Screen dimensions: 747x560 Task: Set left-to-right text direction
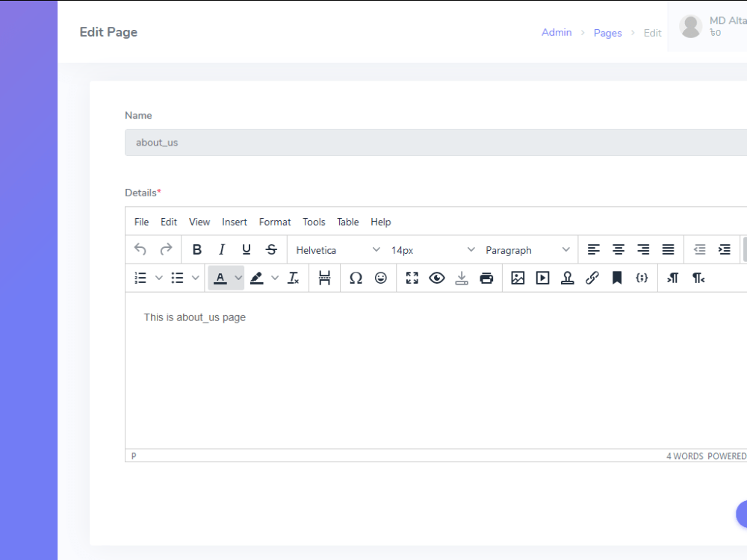coord(673,278)
